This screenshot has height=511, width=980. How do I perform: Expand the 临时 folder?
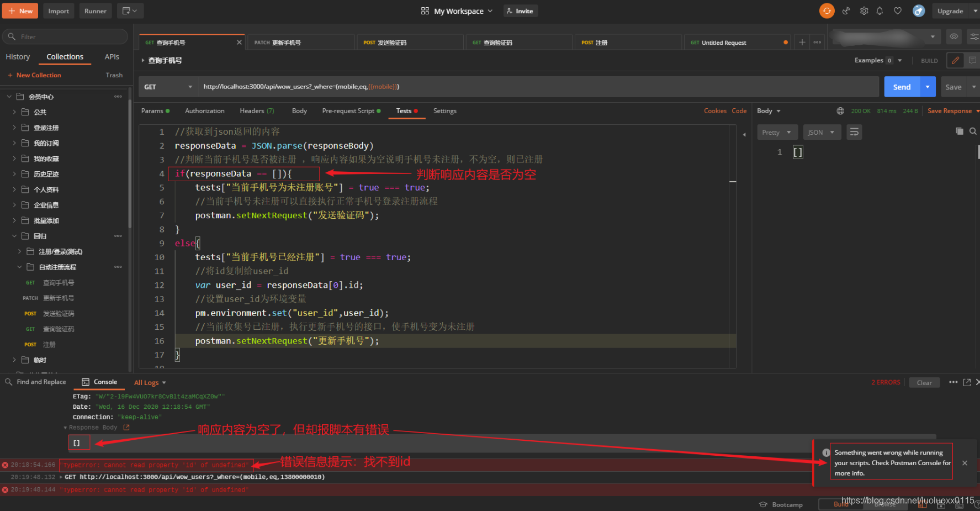click(x=14, y=360)
